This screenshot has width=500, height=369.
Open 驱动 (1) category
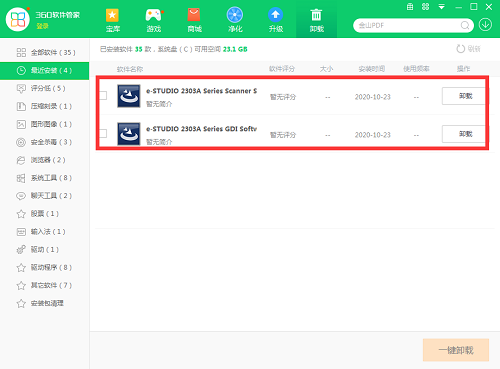coord(45,249)
